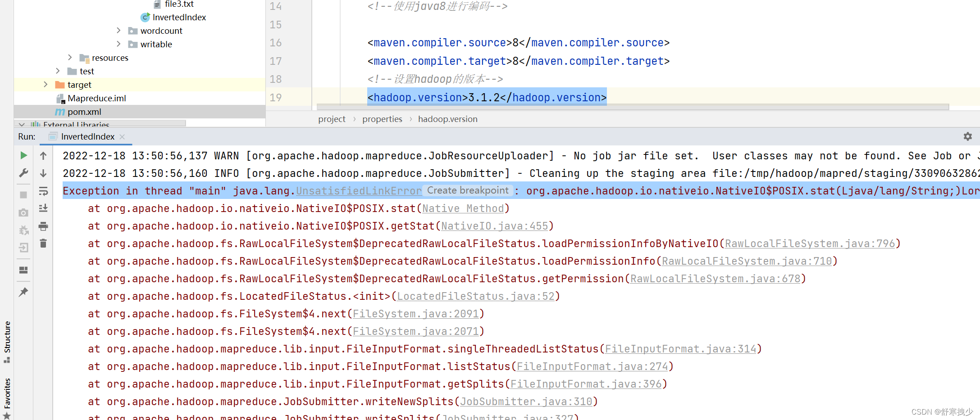Click the test folder label
Screen dimensions: 980x420
pyautogui.click(x=87, y=71)
